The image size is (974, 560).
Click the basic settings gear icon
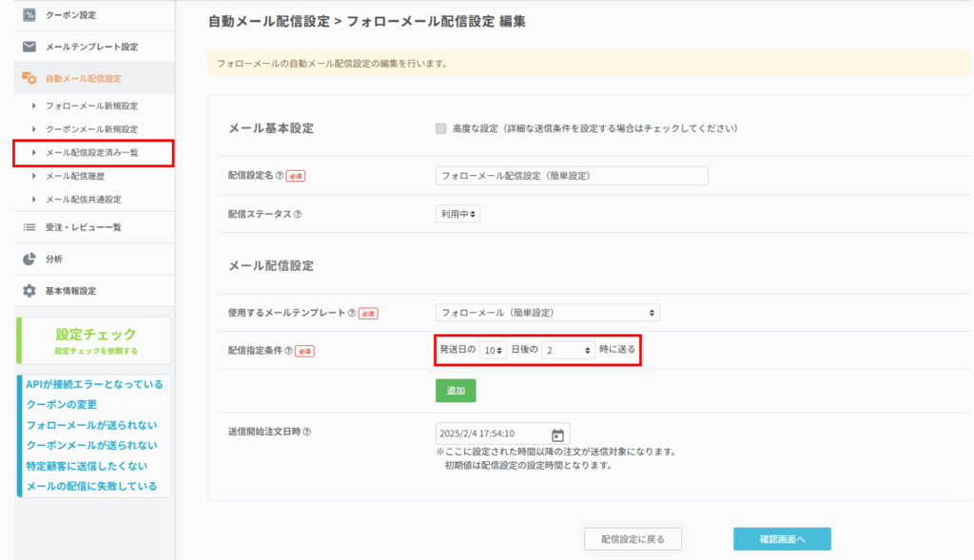[x=29, y=290]
